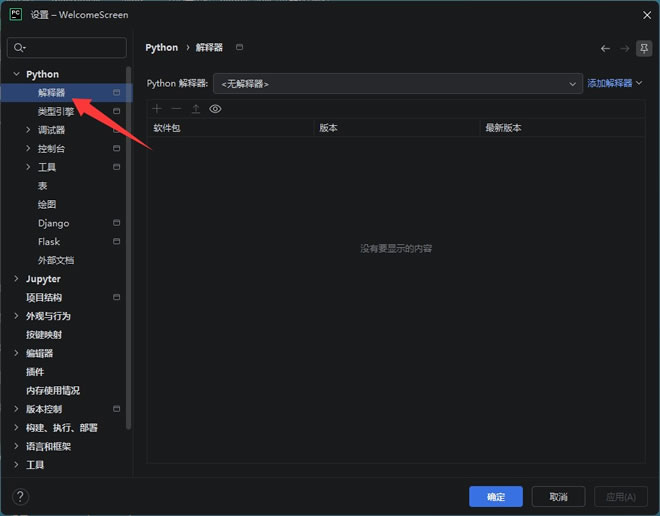Navigate back with the left arrow icon
The width and height of the screenshot is (660, 516).
[605, 48]
